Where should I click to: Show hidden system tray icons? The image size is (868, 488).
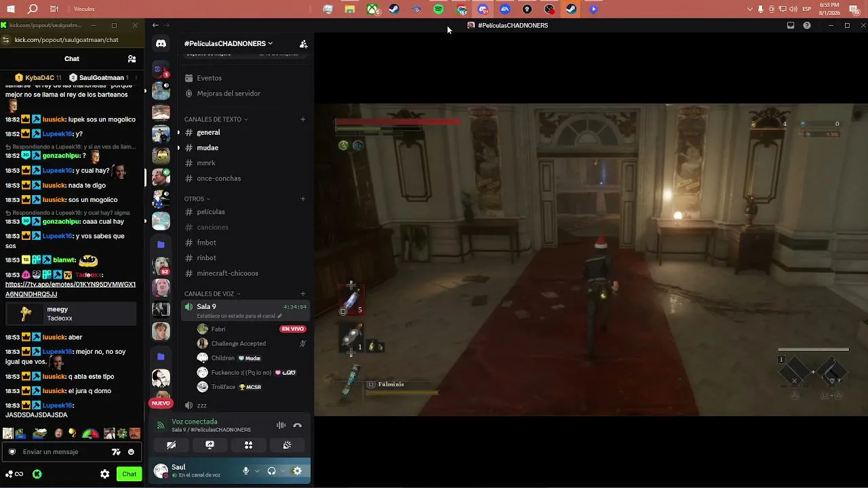coord(749,9)
